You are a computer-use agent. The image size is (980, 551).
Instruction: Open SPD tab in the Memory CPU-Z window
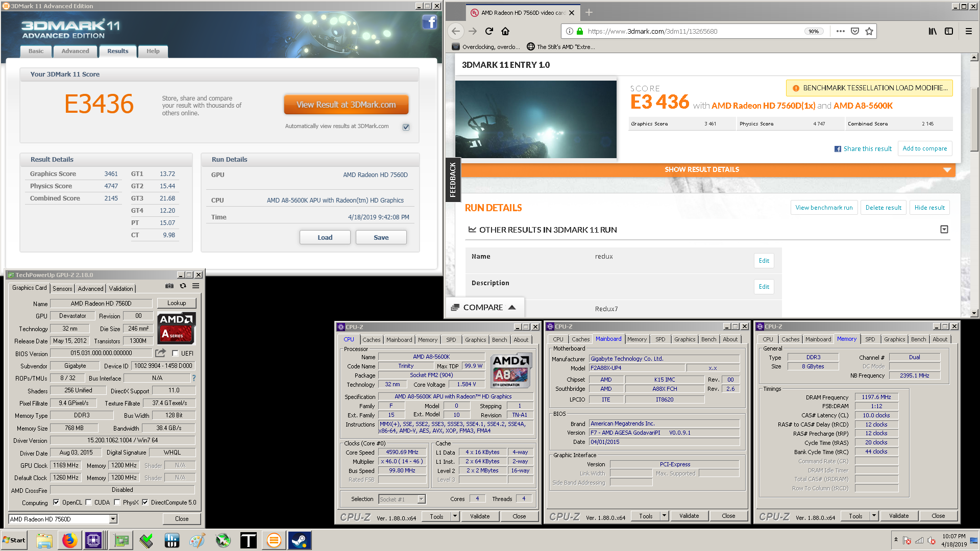870,339
